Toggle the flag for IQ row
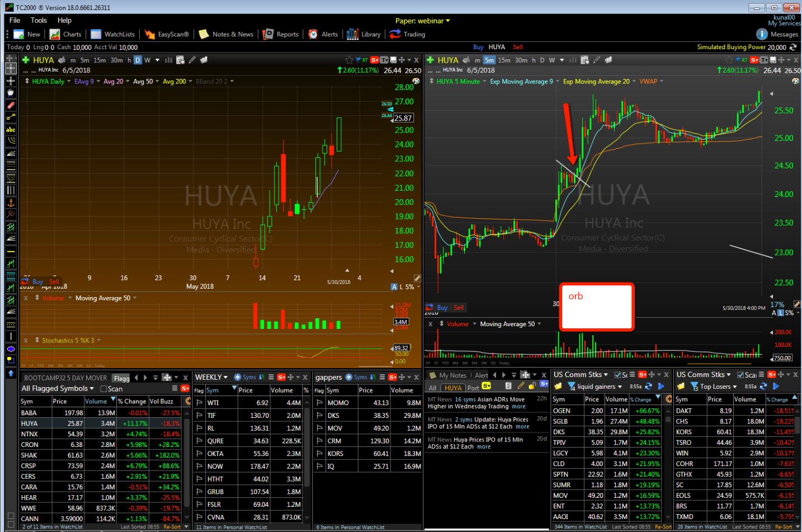 pyautogui.click(x=319, y=467)
